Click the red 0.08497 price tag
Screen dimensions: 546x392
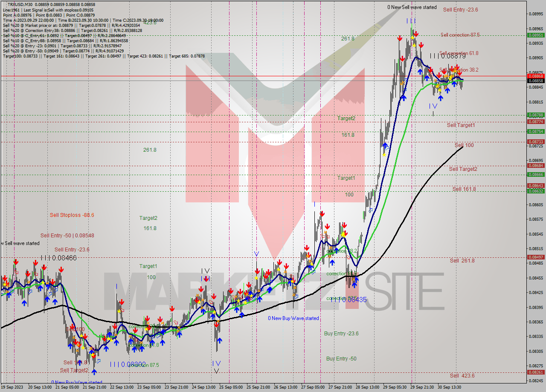[536, 257]
